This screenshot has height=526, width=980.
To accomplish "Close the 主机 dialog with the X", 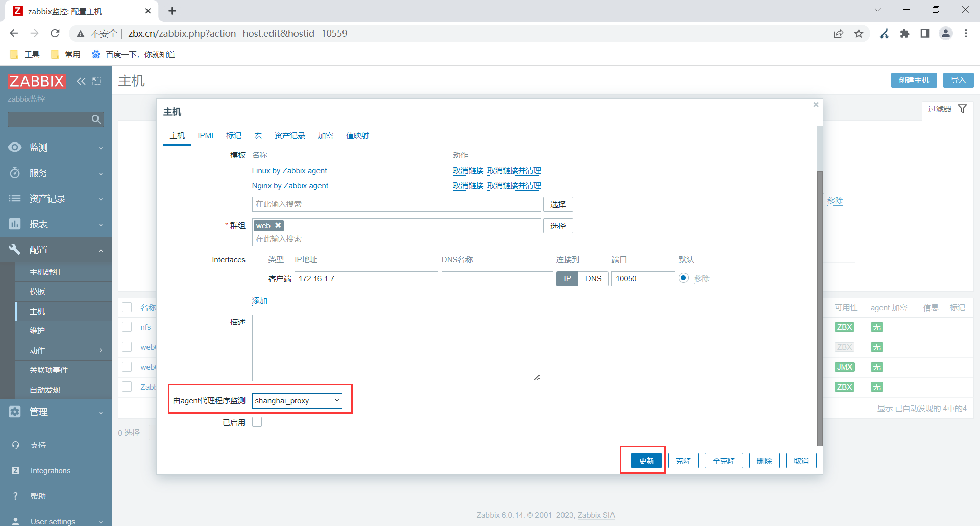I will point(816,105).
